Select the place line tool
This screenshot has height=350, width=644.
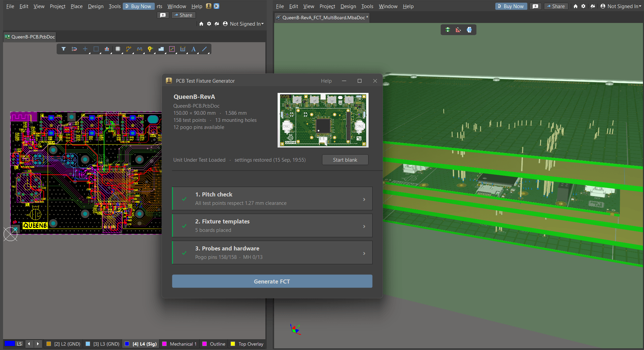click(204, 49)
